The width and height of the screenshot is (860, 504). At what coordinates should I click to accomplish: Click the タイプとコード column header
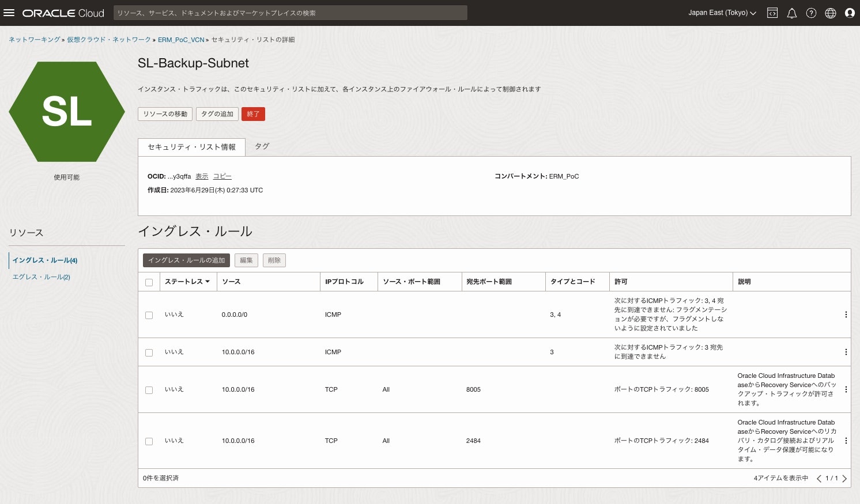pyautogui.click(x=572, y=282)
